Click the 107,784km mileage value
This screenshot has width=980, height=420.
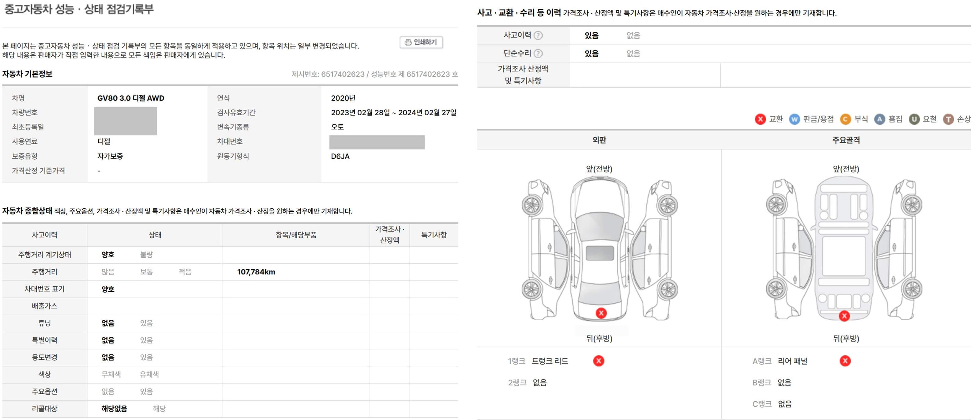[x=256, y=272]
